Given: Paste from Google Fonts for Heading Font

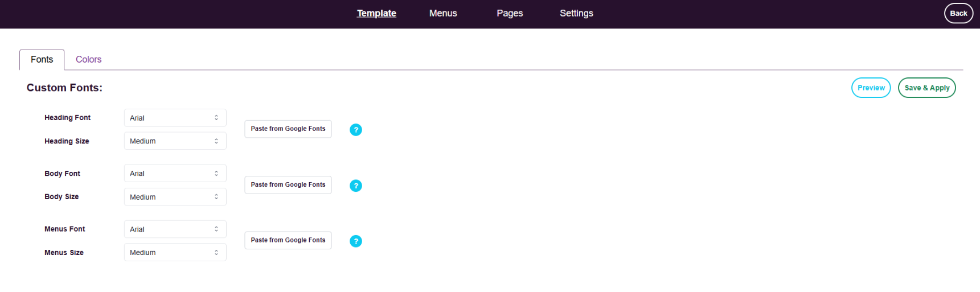Looking at the screenshot, I should tap(288, 129).
